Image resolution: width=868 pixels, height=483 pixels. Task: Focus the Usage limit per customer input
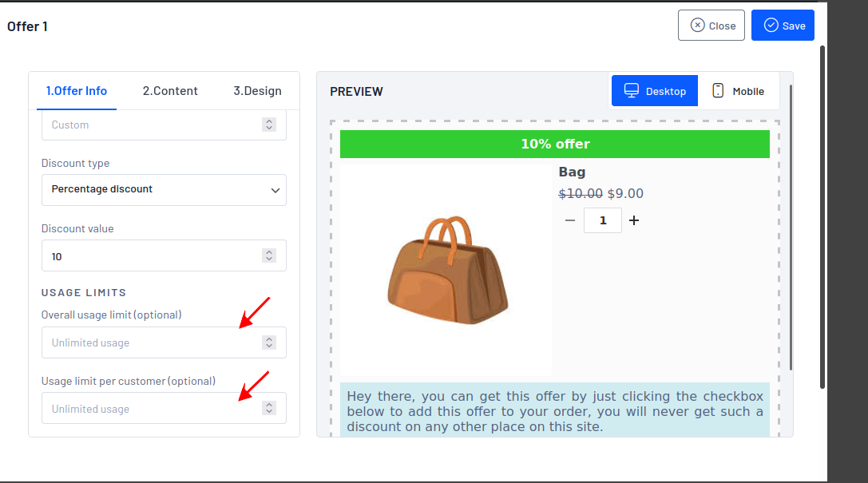point(152,409)
